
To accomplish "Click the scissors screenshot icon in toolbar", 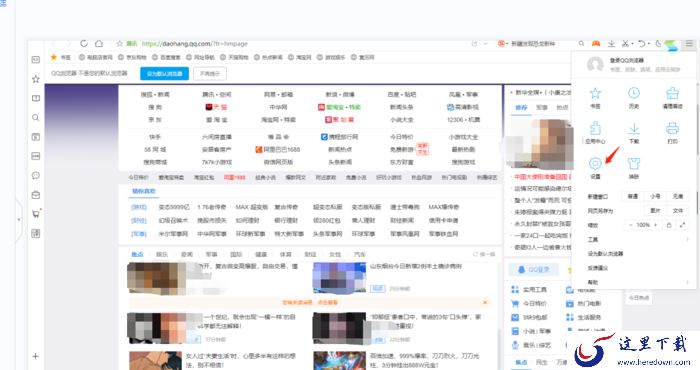I will (625, 43).
